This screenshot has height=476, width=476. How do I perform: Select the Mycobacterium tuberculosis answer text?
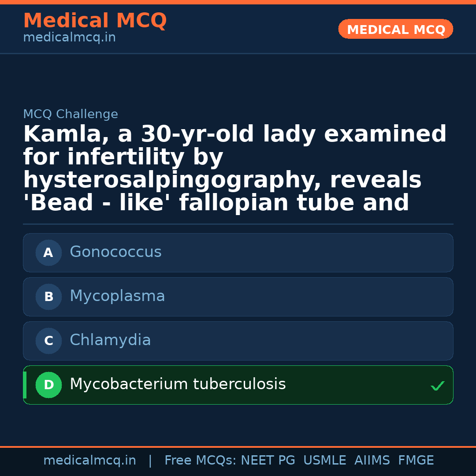click(178, 384)
